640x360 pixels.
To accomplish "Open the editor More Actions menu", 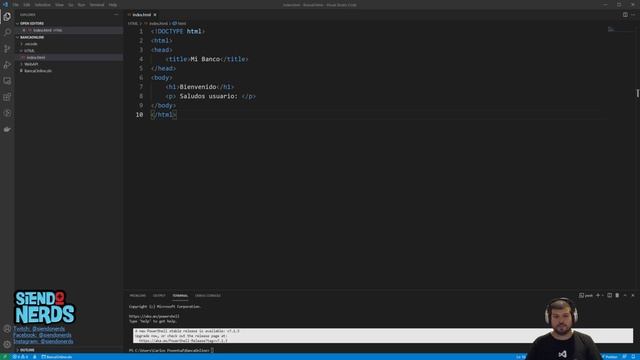I will (633, 15).
